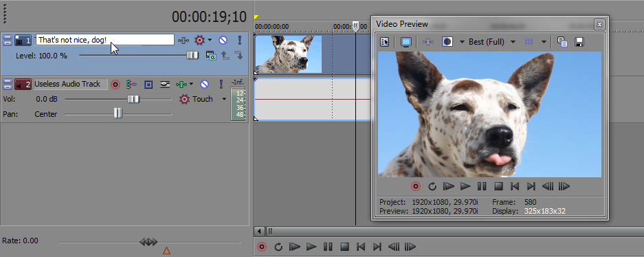Click Play From Start in timeline transport
This screenshot has height=257, width=644.
(295, 247)
